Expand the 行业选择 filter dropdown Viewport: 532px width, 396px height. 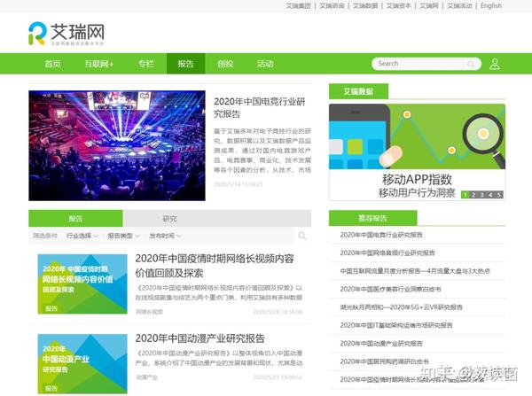[82, 236]
